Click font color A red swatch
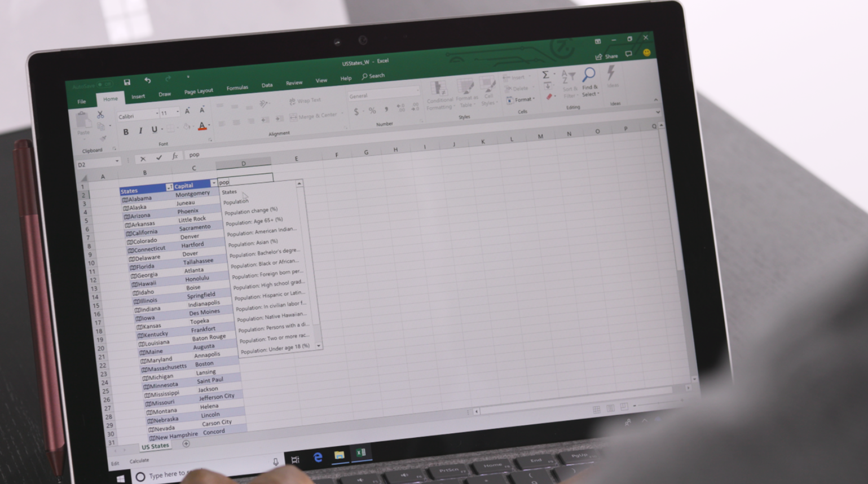Screen dimensions: 868x484 point(202,127)
